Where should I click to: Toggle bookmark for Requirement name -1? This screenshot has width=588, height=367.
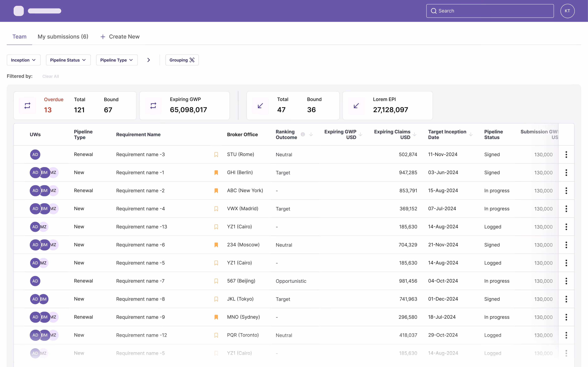point(216,173)
